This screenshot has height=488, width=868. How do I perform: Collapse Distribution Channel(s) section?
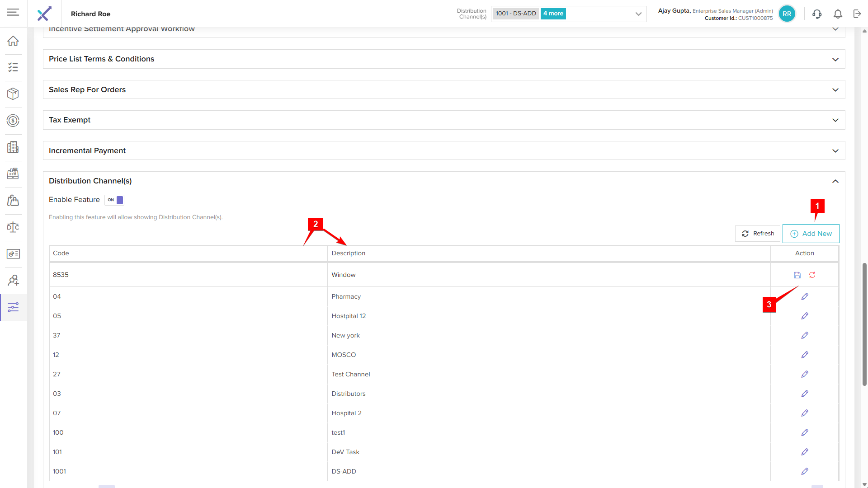[x=835, y=181]
